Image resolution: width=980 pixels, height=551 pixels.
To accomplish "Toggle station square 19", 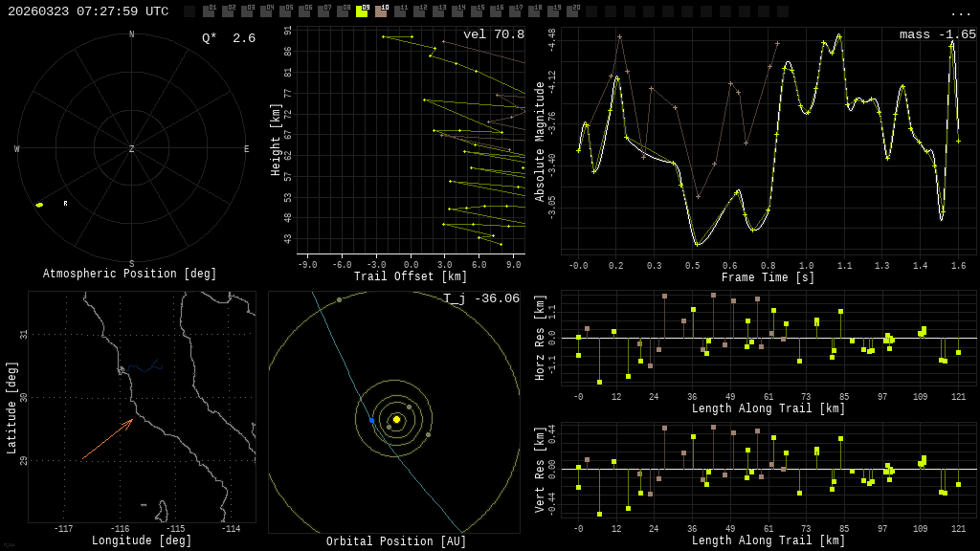I will [x=552, y=11].
